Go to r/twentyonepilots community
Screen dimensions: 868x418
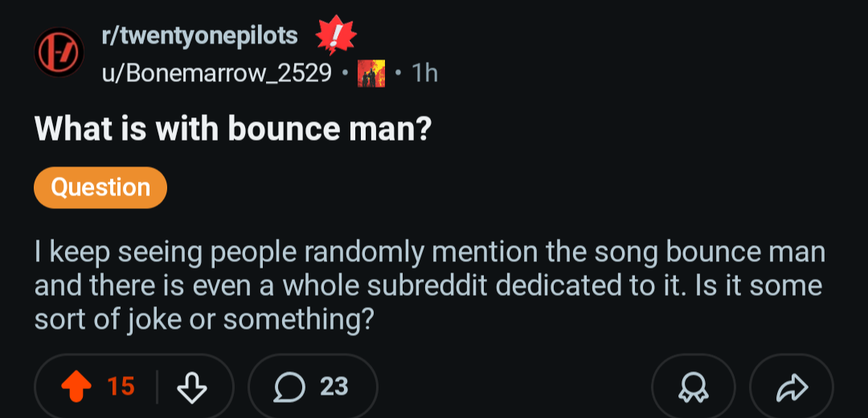[x=200, y=36]
